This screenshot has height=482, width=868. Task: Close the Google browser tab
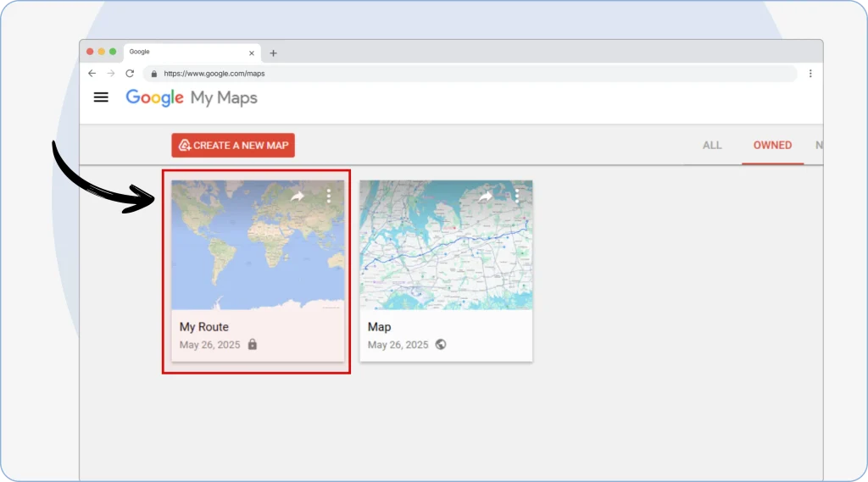click(251, 53)
